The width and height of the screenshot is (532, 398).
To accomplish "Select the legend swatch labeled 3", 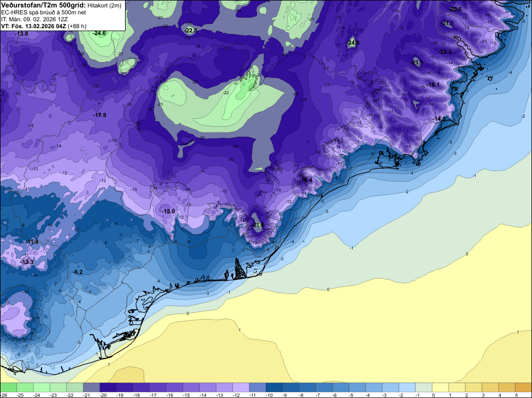I will (491, 387).
